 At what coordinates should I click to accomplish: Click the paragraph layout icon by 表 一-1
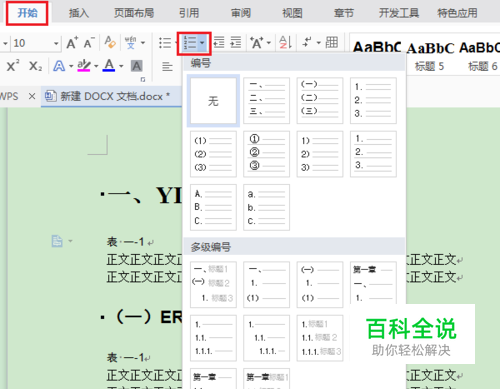point(57,241)
